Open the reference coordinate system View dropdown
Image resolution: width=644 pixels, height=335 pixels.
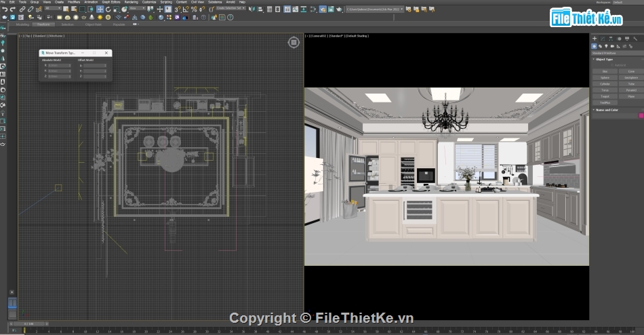coord(137,8)
